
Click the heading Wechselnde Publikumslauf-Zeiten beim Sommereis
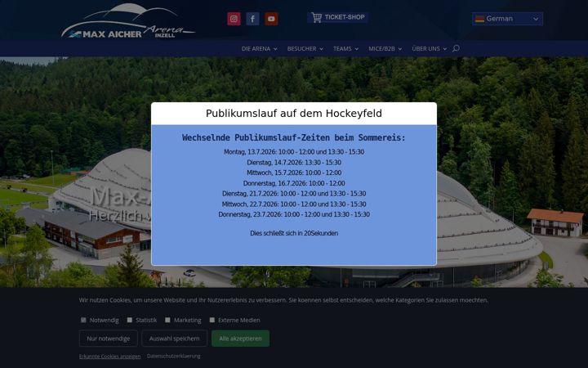(294, 138)
